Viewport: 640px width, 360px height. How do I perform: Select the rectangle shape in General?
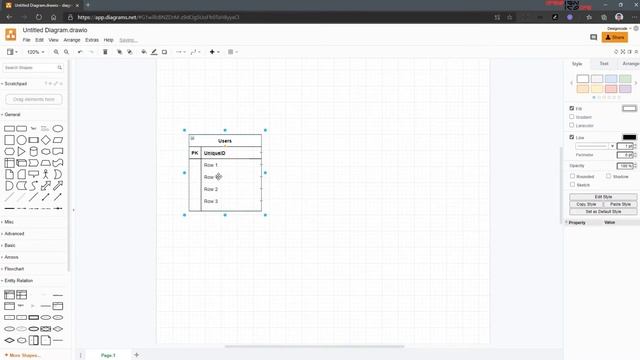pos(9,129)
